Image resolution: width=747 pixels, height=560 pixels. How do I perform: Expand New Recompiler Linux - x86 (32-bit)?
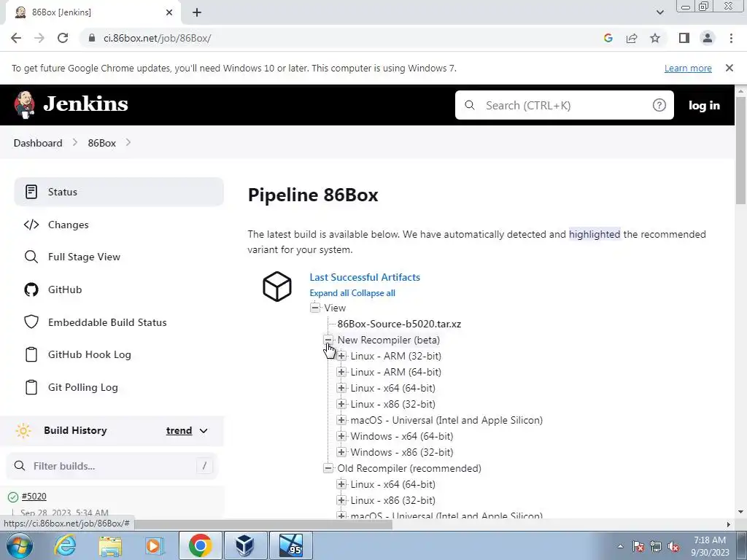[x=341, y=404]
